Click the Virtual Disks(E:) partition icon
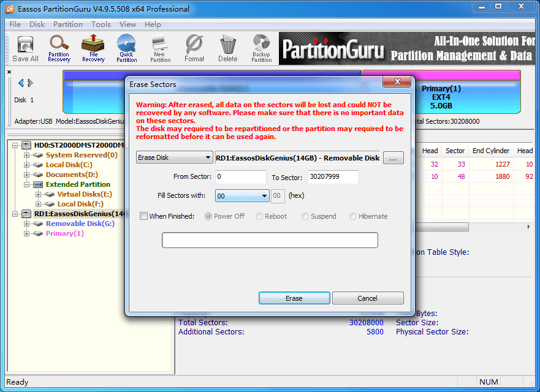The image size is (540, 392). 50,194
